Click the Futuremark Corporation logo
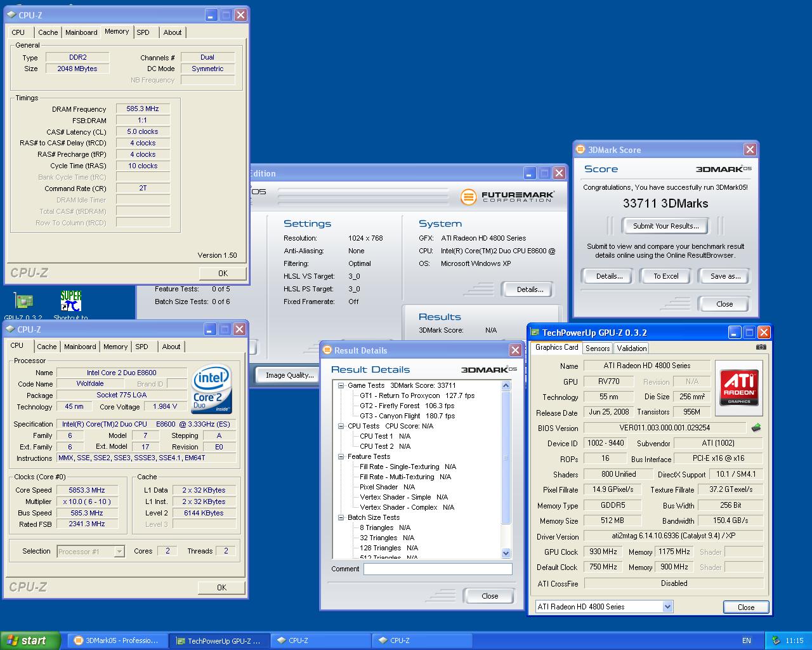 coord(507,197)
